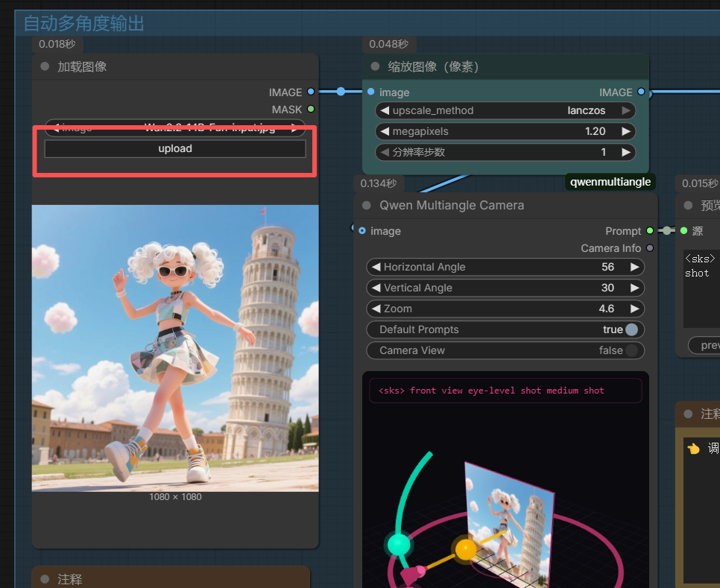Screen dimensions: 720x588
Task: Click the Vertical Angle value 30
Action: 607,288
